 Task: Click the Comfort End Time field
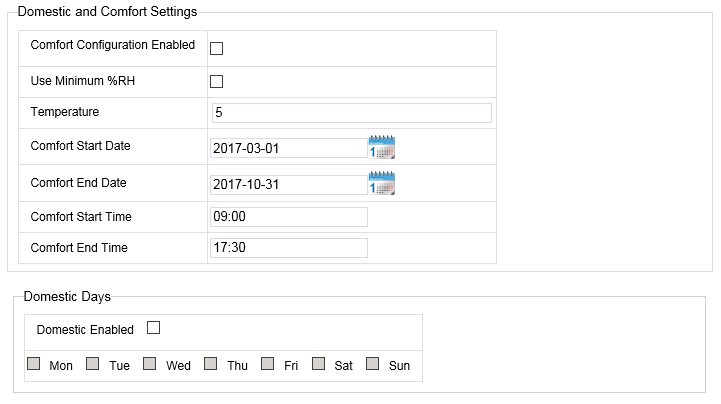[x=289, y=248]
